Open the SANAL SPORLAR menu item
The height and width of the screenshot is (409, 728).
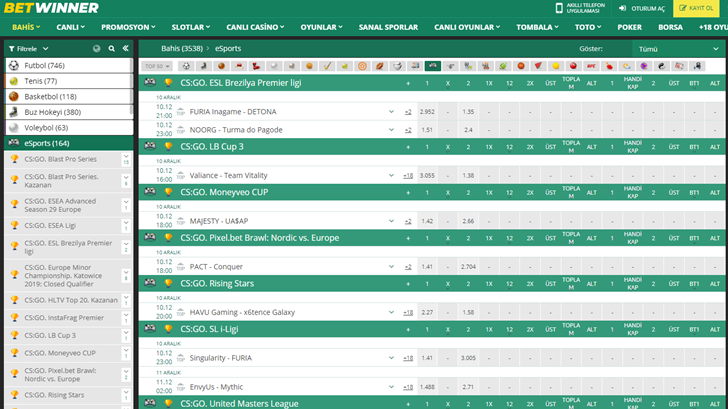388,27
